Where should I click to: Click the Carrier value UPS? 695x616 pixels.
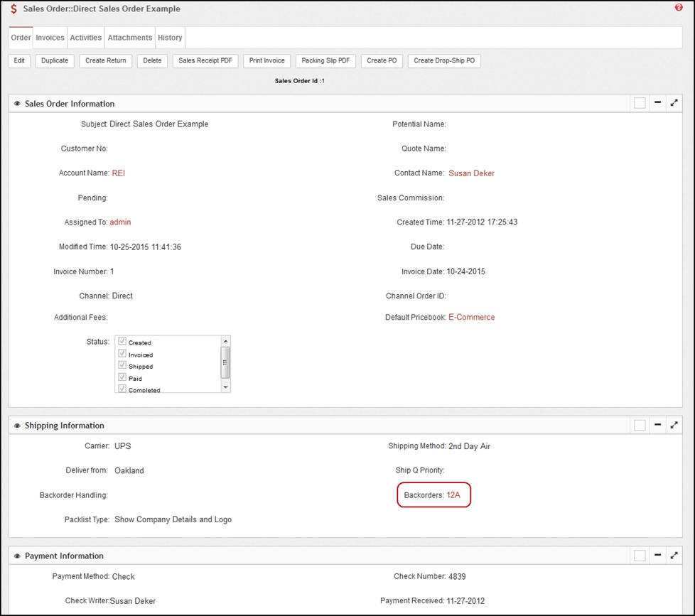click(x=123, y=446)
